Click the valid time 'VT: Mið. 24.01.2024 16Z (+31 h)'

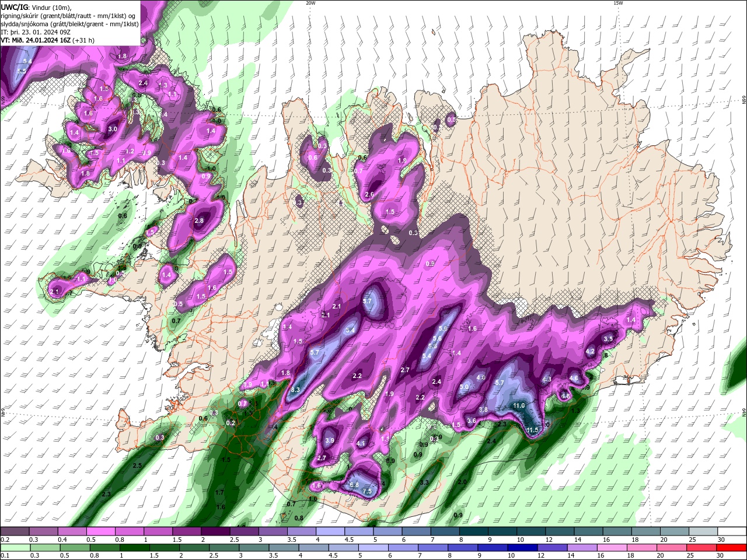[48, 40]
